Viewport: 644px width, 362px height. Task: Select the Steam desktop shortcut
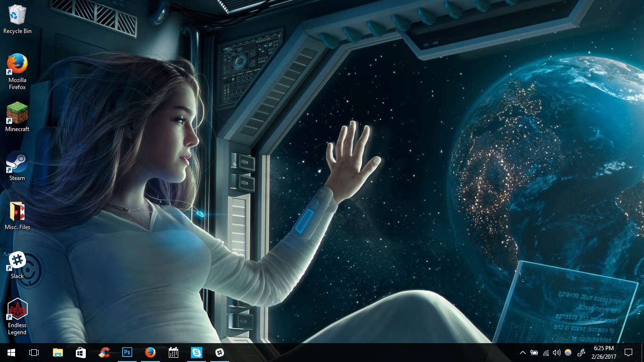tap(17, 166)
